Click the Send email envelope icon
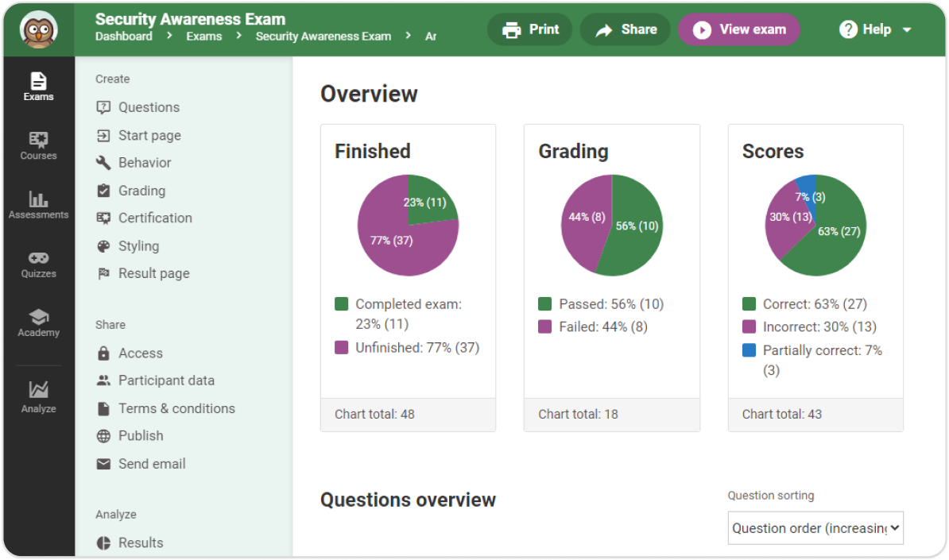The width and height of the screenshot is (949, 560). click(x=103, y=464)
